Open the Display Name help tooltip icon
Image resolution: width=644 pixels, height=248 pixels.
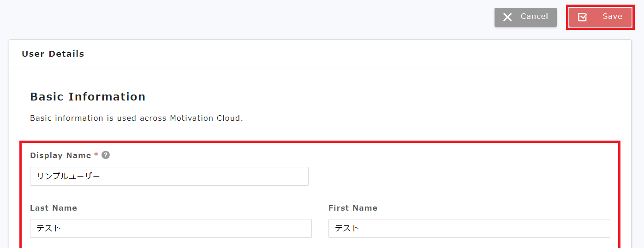pos(106,155)
